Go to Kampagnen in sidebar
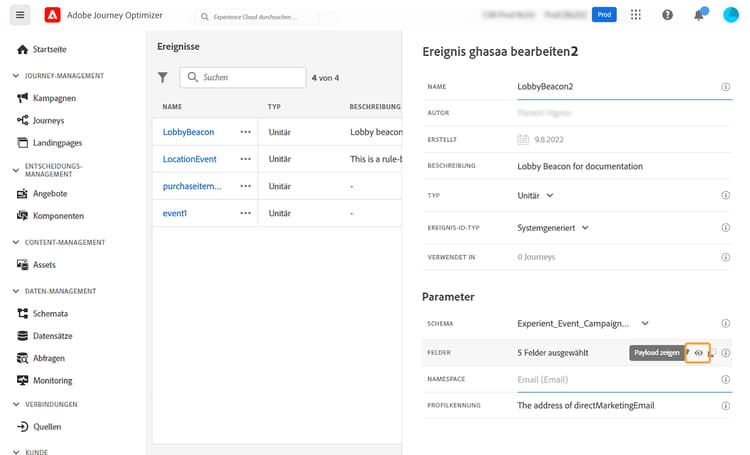750x455 pixels. [x=54, y=98]
